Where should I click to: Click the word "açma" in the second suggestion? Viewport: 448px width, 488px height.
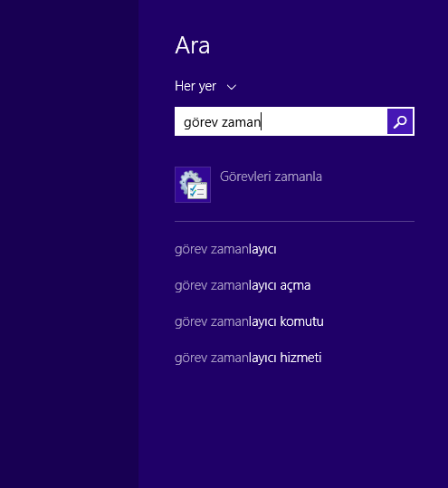coord(295,286)
